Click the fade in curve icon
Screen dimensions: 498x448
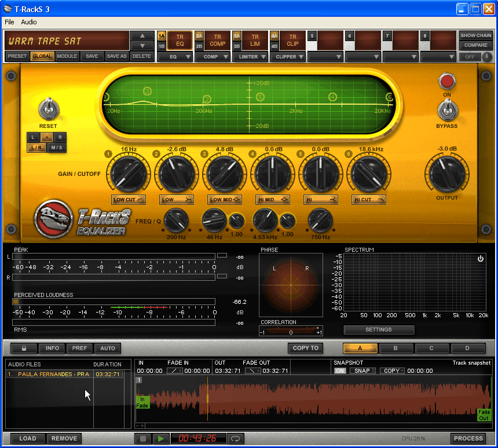click(x=175, y=371)
